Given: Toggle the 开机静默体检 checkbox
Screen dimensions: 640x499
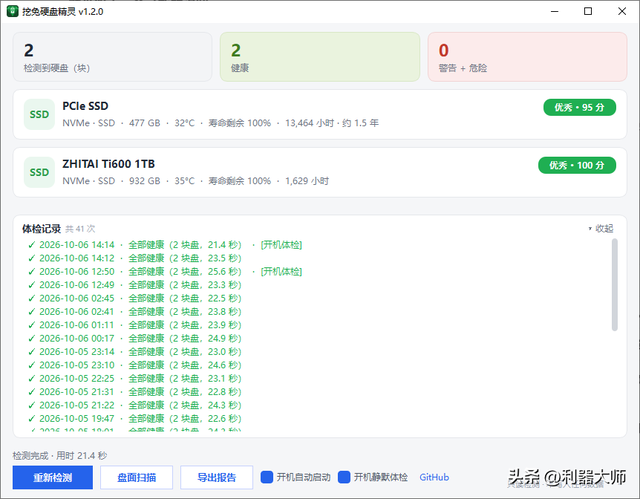Looking at the screenshot, I should pos(344,477).
